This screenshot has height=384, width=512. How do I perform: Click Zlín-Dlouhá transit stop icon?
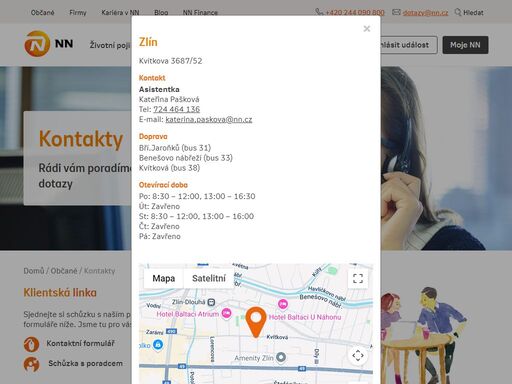[211, 302]
